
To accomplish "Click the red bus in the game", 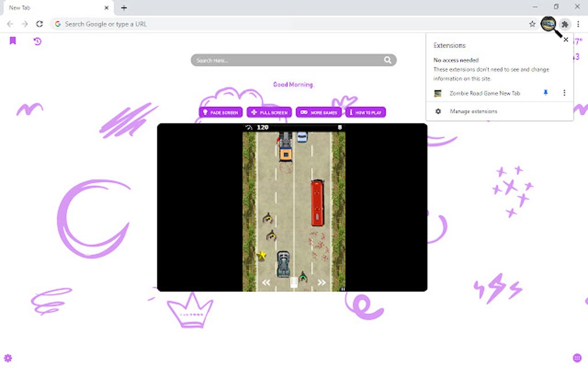I will coord(317,202).
